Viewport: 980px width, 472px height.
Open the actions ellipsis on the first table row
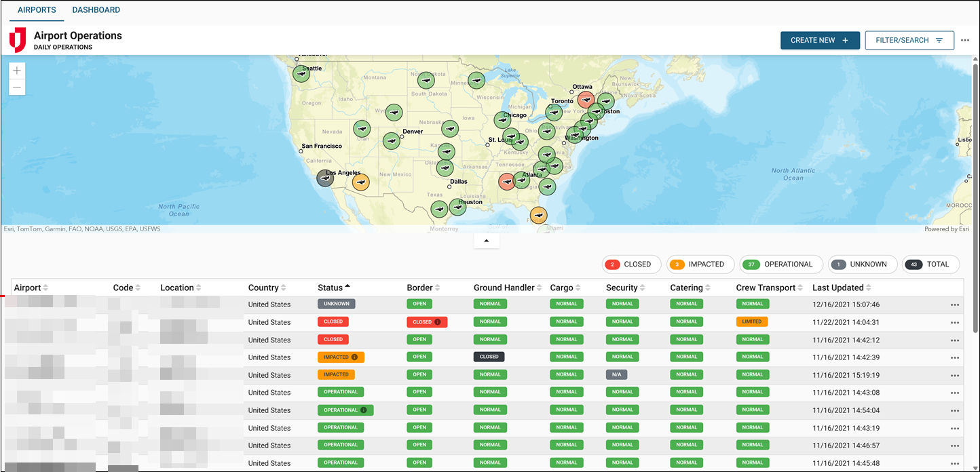point(954,304)
